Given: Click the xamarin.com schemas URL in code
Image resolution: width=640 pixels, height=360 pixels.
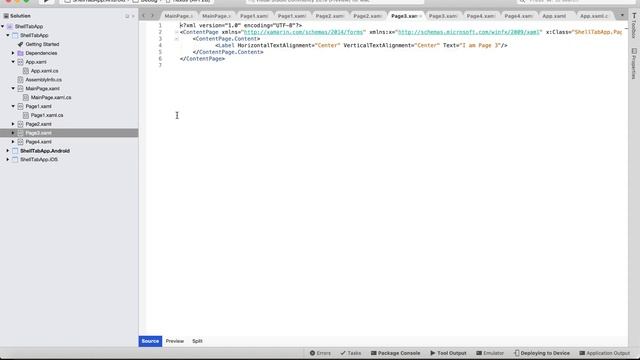Looking at the screenshot, I should click(x=303, y=32).
